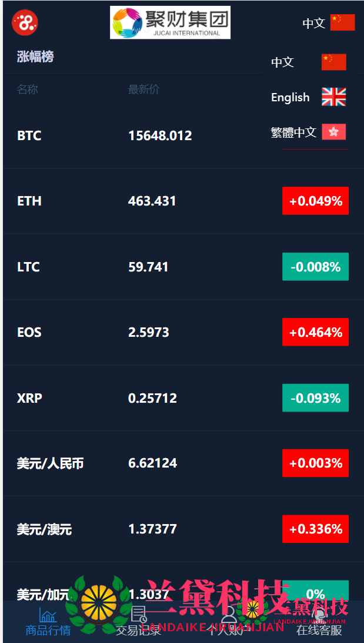The width and height of the screenshot is (364, 643).
Task: Click the LTC -0.008% change badge
Action: point(315,267)
